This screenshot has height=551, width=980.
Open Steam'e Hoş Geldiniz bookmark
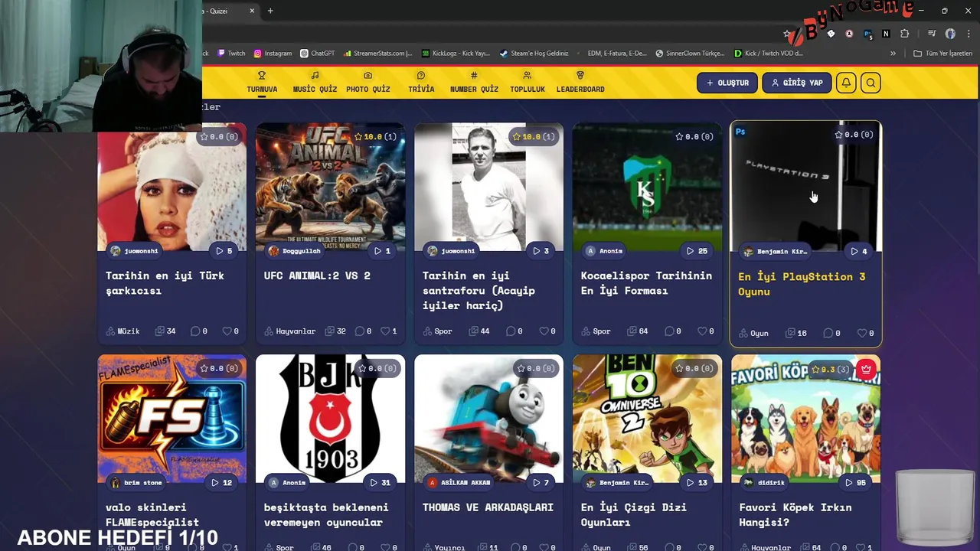(x=534, y=54)
